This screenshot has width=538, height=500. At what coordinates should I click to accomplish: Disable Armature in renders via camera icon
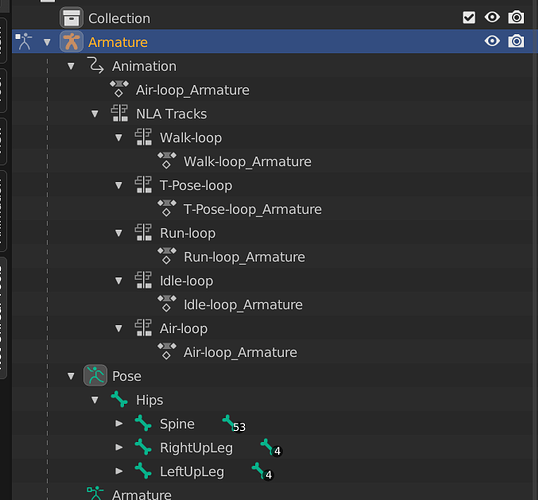[x=516, y=41]
